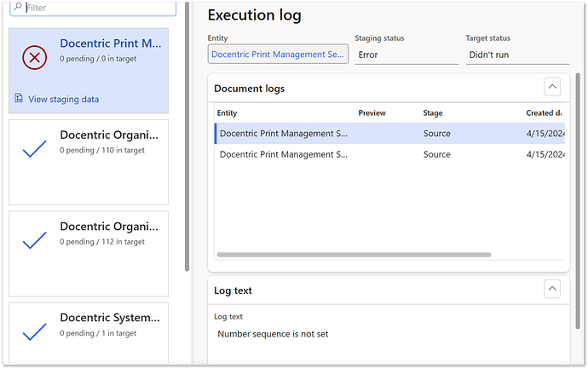Open the Docentric Print Management entity link

(278, 55)
